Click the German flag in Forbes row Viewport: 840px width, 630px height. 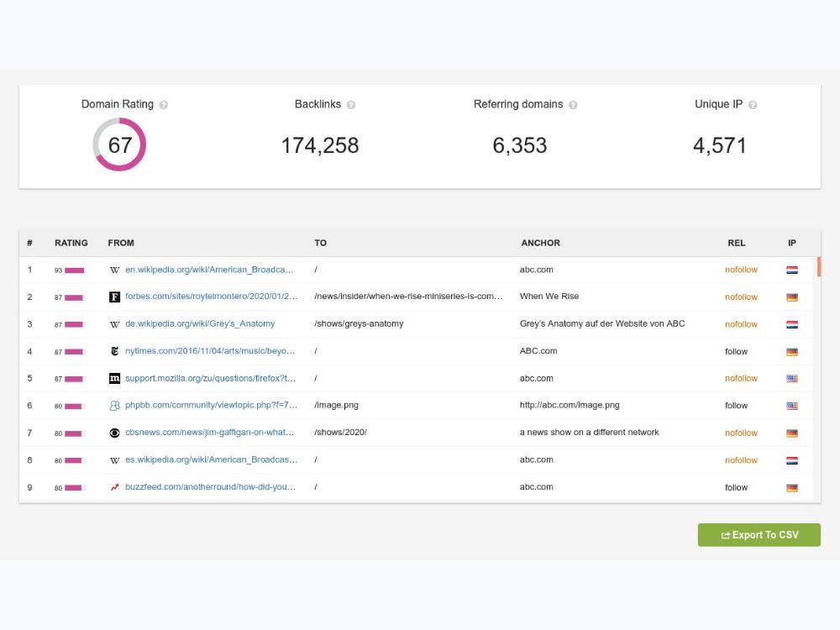[x=792, y=297]
